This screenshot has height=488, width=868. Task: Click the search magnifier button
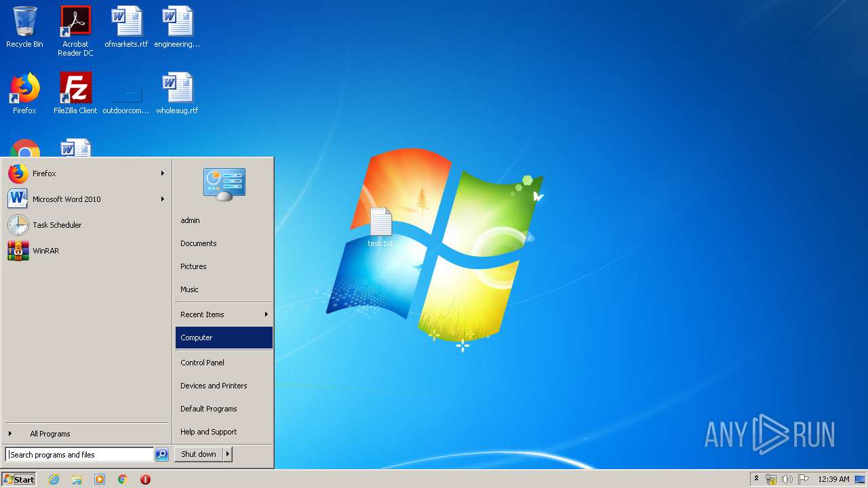click(x=161, y=455)
